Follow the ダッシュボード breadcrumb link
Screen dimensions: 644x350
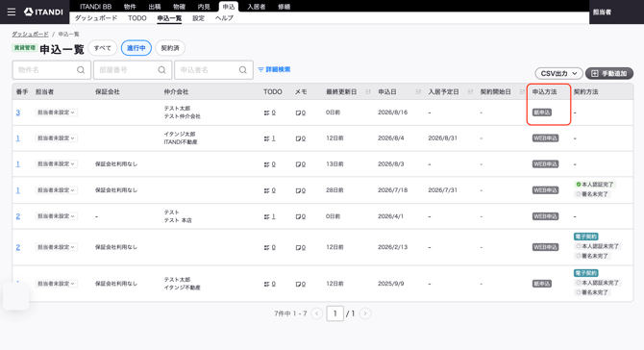(30, 34)
